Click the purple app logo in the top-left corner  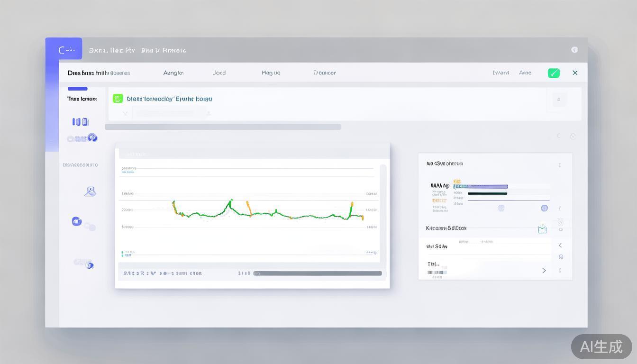64,49
